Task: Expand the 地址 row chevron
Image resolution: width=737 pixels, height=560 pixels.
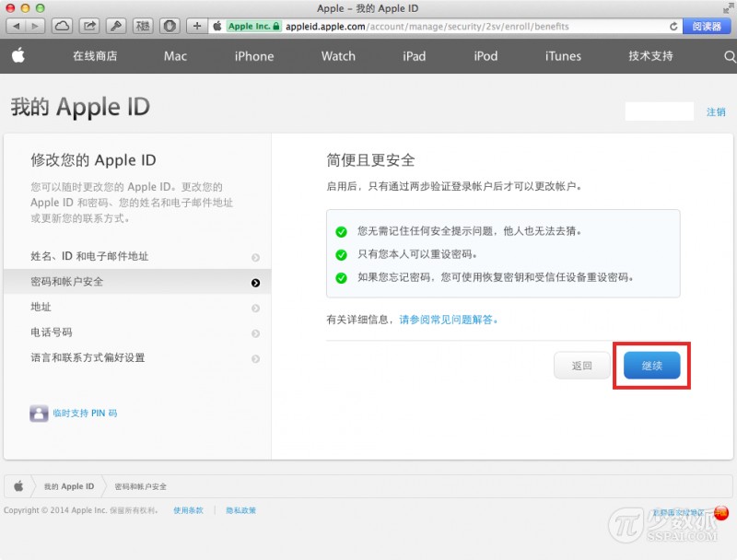Action: [256, 309]
